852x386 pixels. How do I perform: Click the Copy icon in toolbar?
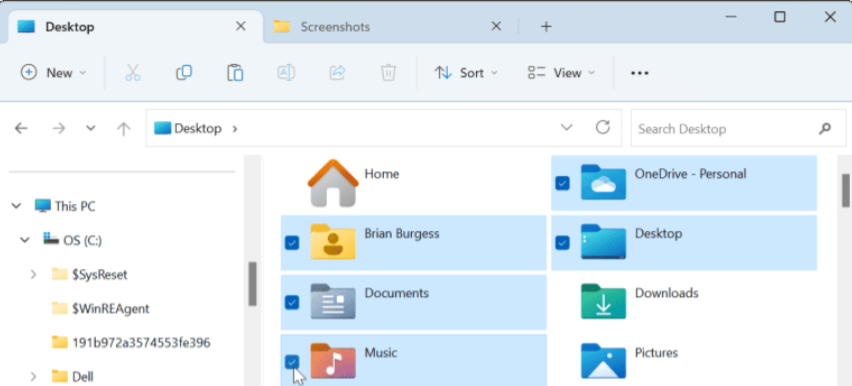(184, 73)
